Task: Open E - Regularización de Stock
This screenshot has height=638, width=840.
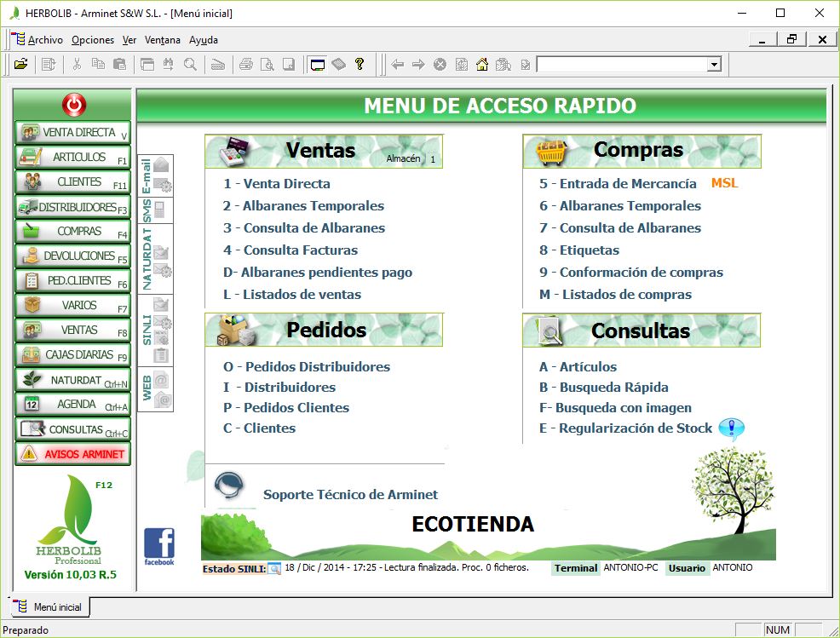Action: coord(625,428)
